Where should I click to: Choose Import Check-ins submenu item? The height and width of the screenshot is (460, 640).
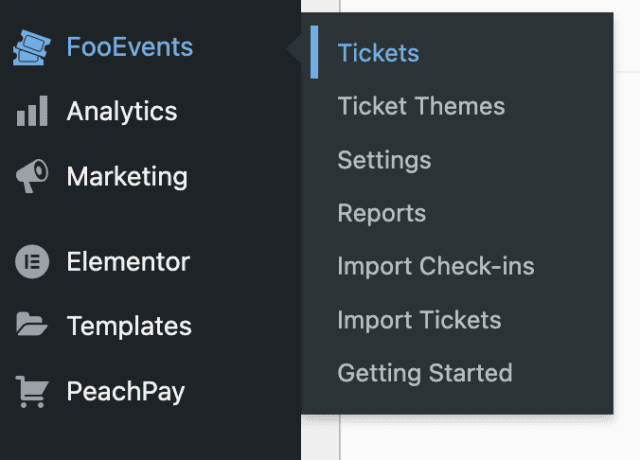tap(436, 267)
